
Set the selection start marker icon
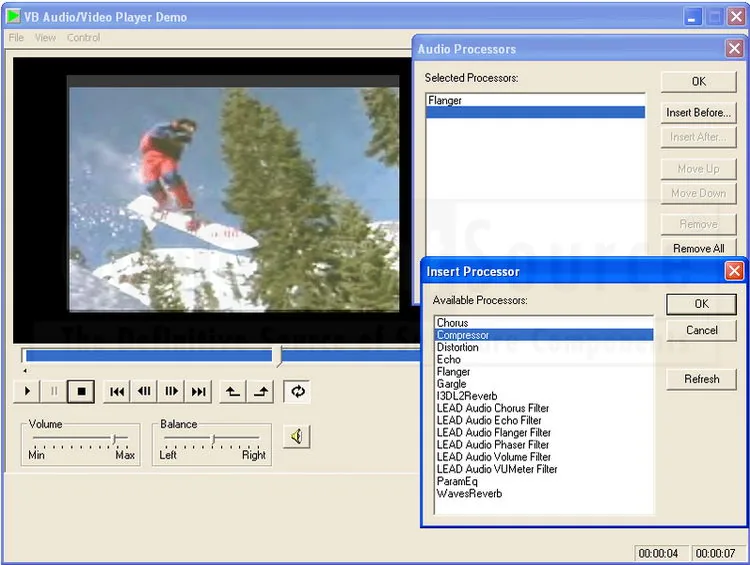pos(233,391)
